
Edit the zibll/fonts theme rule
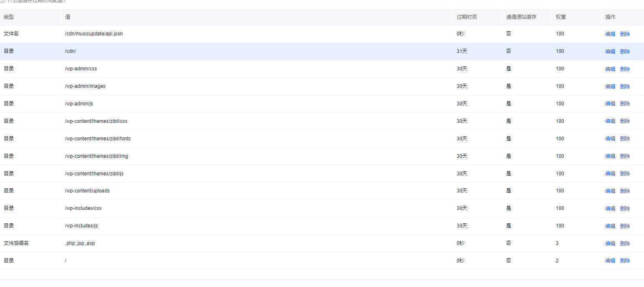[610, 139]
